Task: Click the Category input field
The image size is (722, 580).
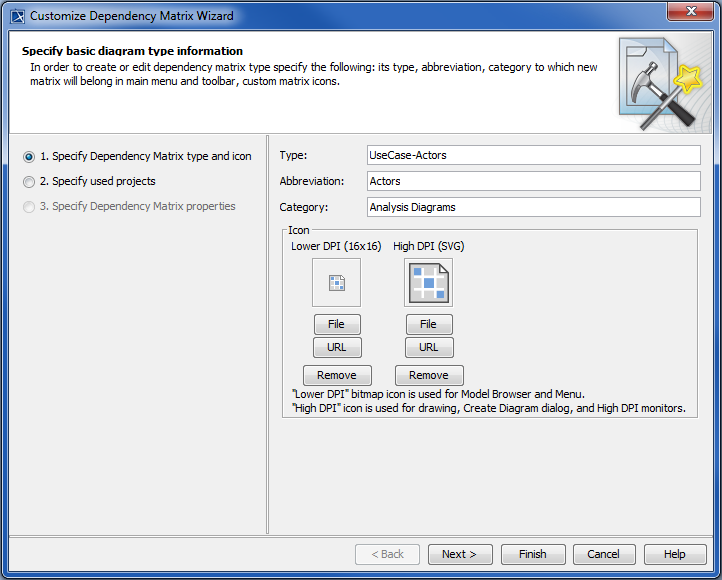Action: [534, 207]
